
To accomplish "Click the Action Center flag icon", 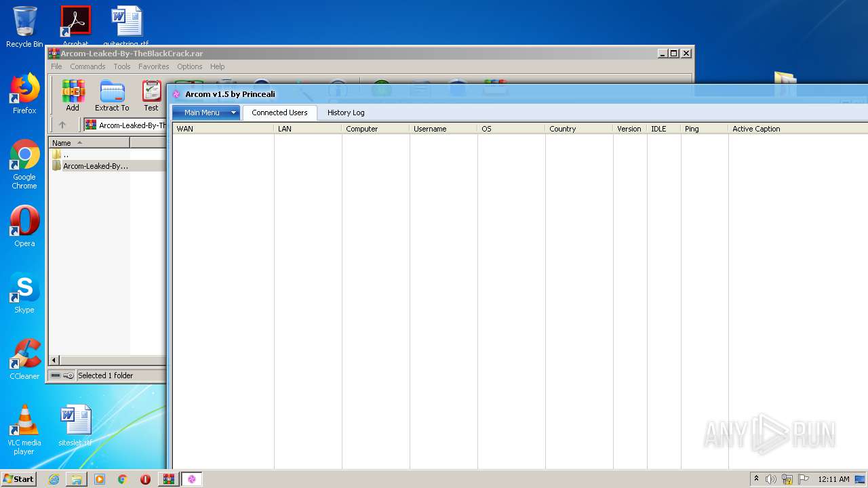I will pos(804,479).
